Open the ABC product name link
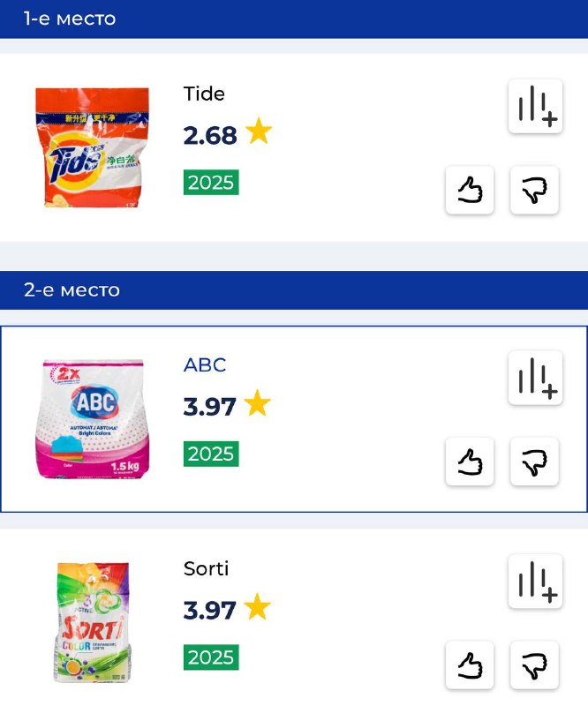Screen dimensions: 588x706 [x=205, y=365]
